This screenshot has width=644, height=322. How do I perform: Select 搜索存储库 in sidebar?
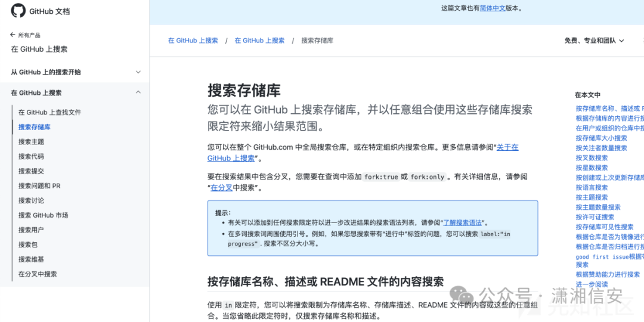pos(35,127)
